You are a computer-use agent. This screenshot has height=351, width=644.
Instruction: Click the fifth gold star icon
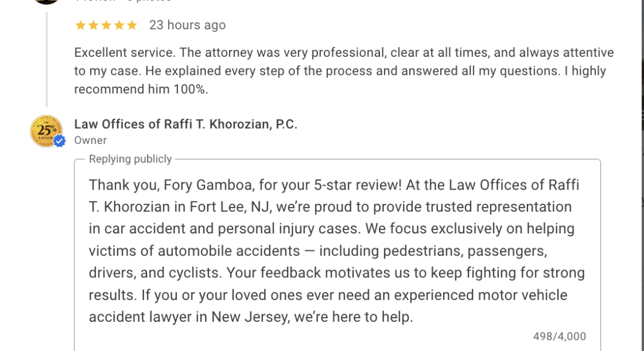133,25
